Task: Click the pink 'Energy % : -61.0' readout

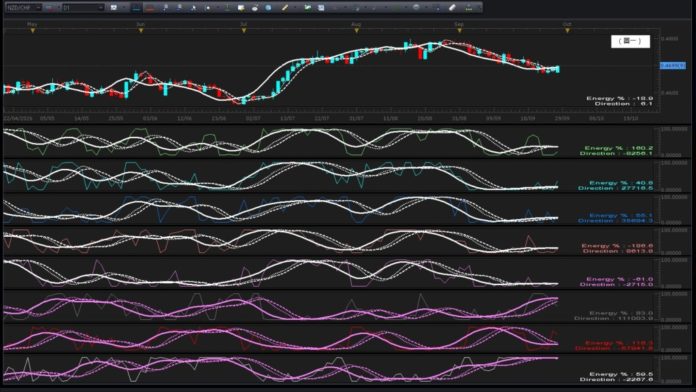Action: click(x=620, y=279)
